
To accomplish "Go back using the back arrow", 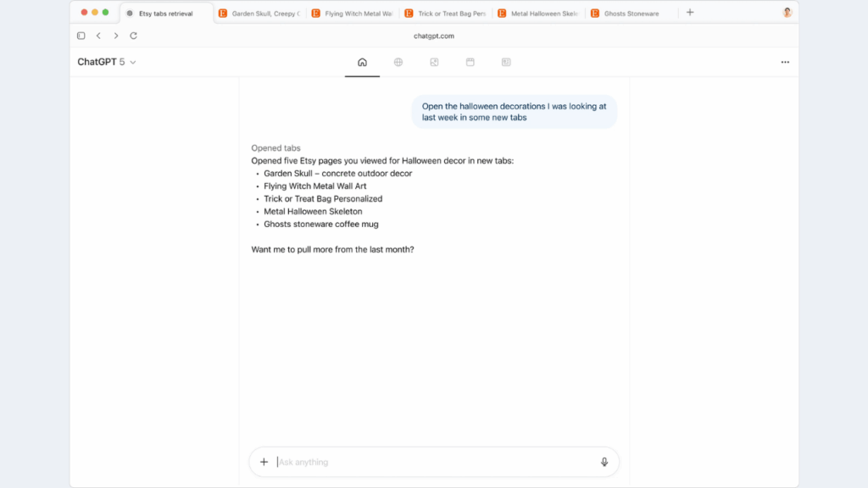I will (98, 35).
